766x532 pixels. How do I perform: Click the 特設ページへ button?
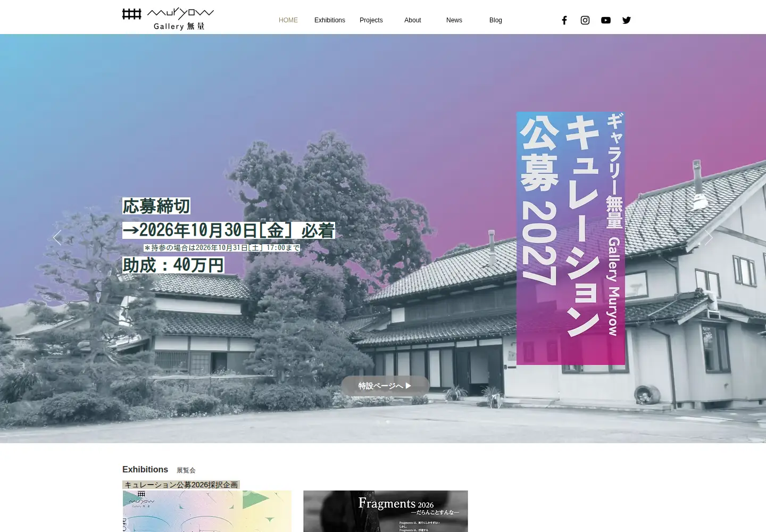[x=385, y=386]
